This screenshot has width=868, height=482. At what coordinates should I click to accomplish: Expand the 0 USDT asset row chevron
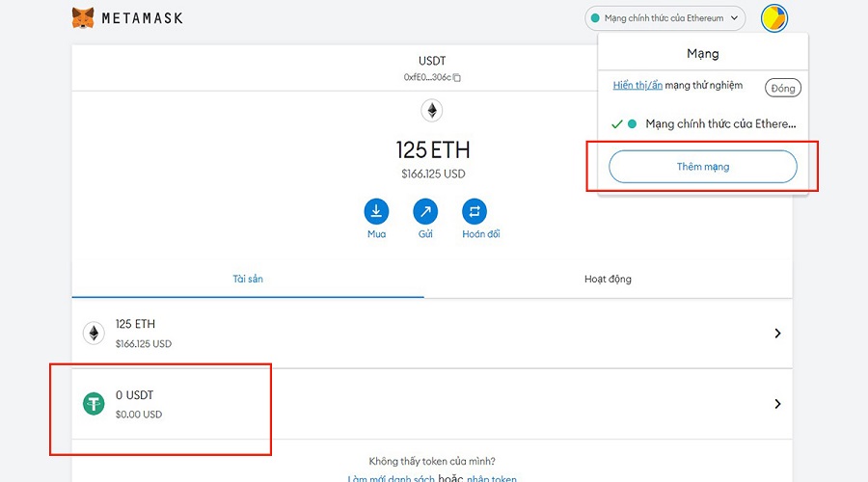point(777,403)
